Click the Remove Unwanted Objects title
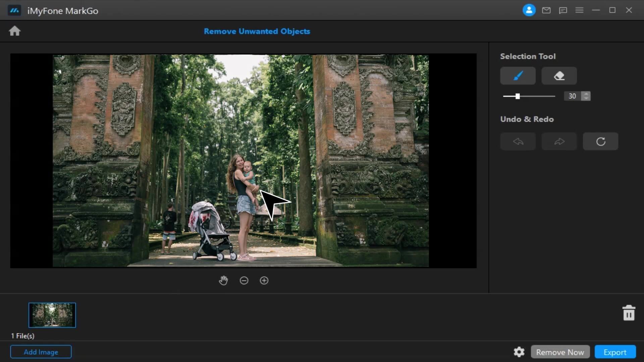Image resolution: width=644 pixels, height=362 pixels. 257,31
